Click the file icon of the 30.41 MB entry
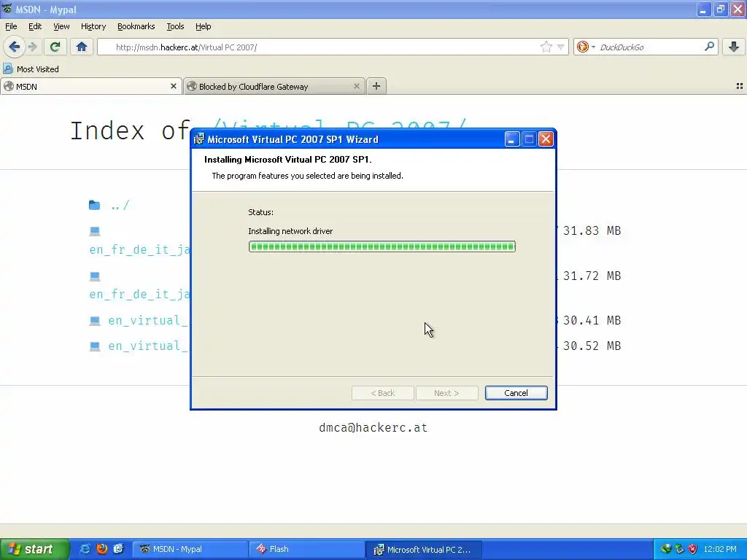The height and width of the screenshot is (560, 747). 95,321
